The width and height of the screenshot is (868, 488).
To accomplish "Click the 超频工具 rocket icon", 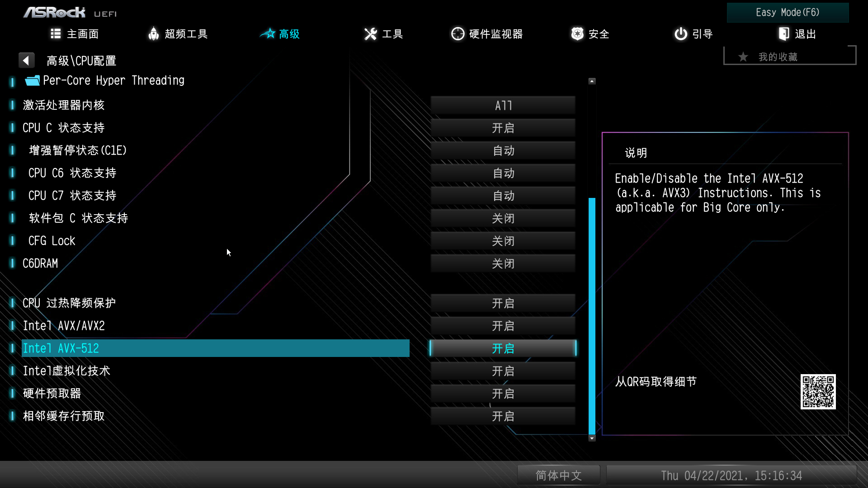I will (154, 34).
